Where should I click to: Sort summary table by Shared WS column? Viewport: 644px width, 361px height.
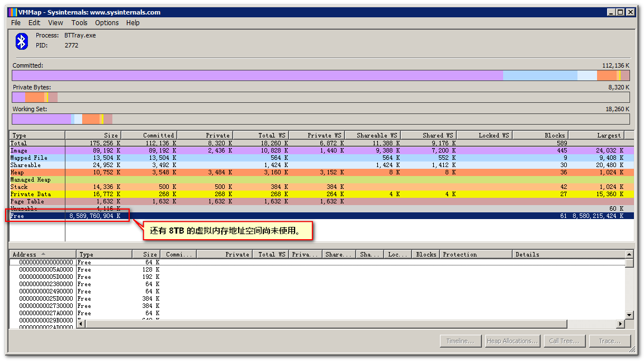(428, 135)
